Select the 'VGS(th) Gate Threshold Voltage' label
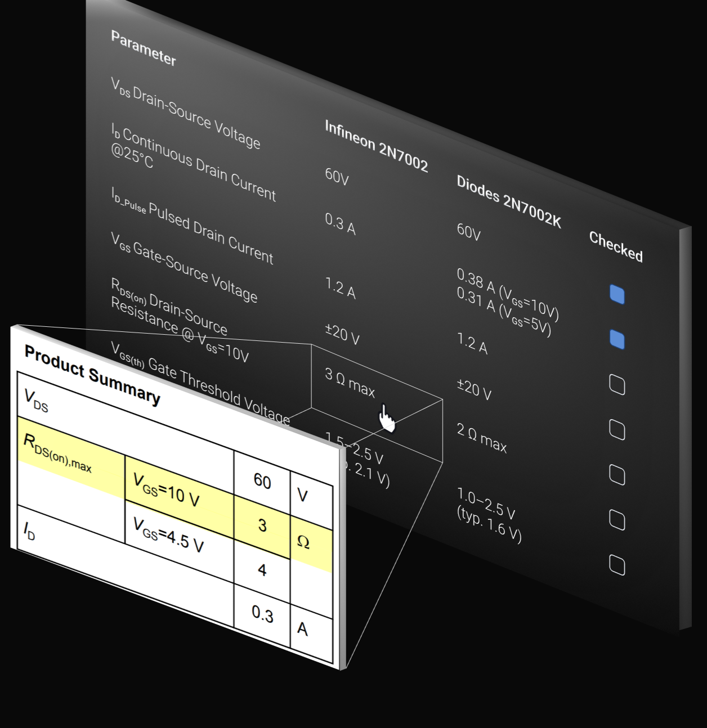The height and width of the screenshot is (728, 707). pyautogui.click(x=200, y=383)
